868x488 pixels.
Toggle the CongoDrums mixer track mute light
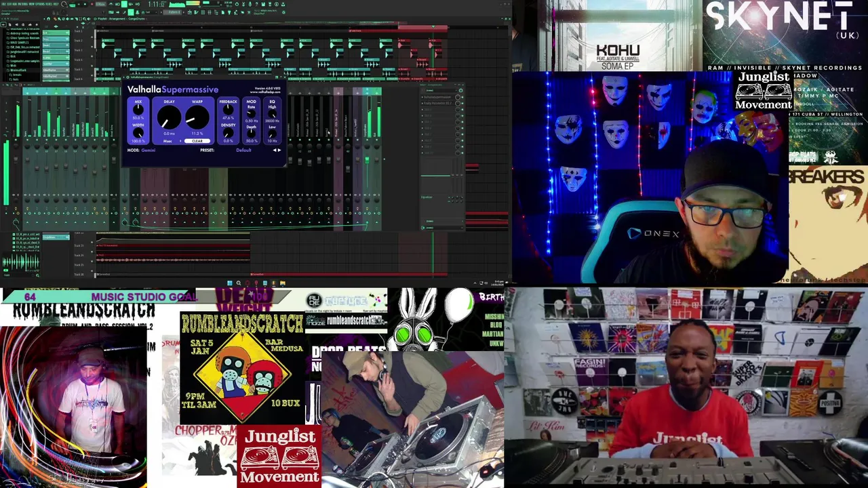[367, 140]
